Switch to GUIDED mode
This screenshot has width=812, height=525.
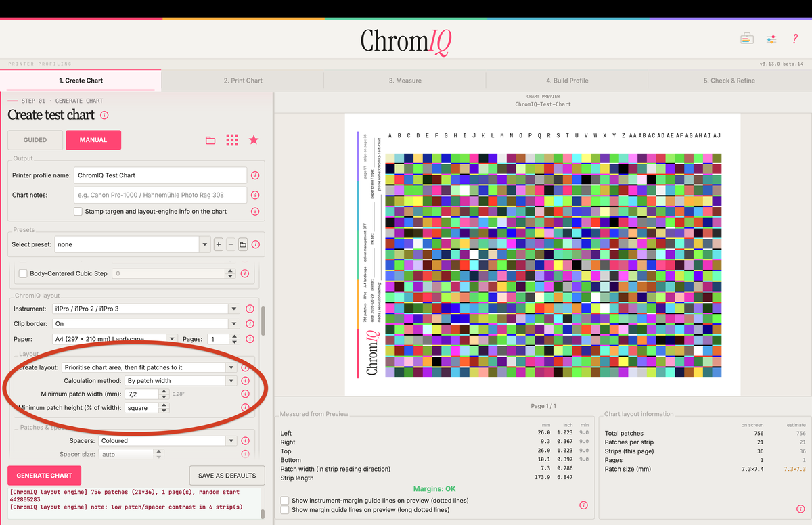click(35, 140)
